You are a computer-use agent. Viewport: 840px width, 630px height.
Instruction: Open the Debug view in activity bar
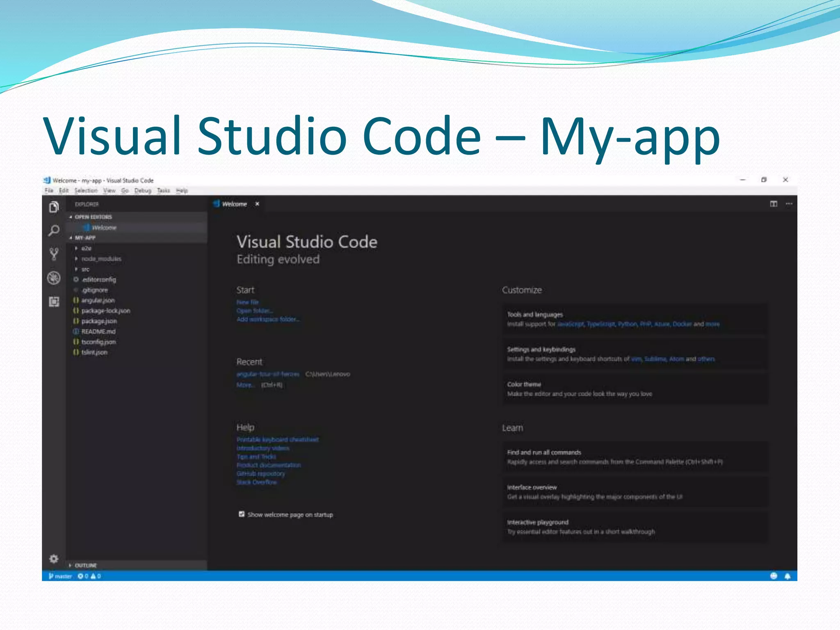point(54,278)
